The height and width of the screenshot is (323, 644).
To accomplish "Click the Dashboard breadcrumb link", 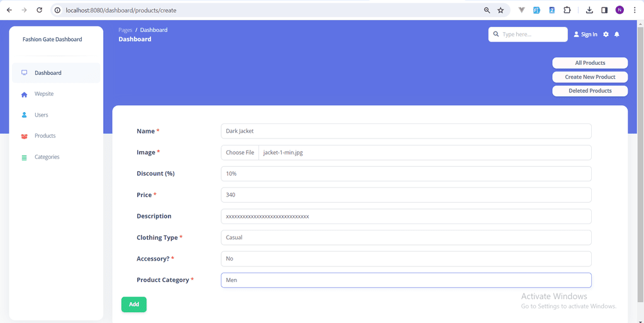I will coord(153,30).
